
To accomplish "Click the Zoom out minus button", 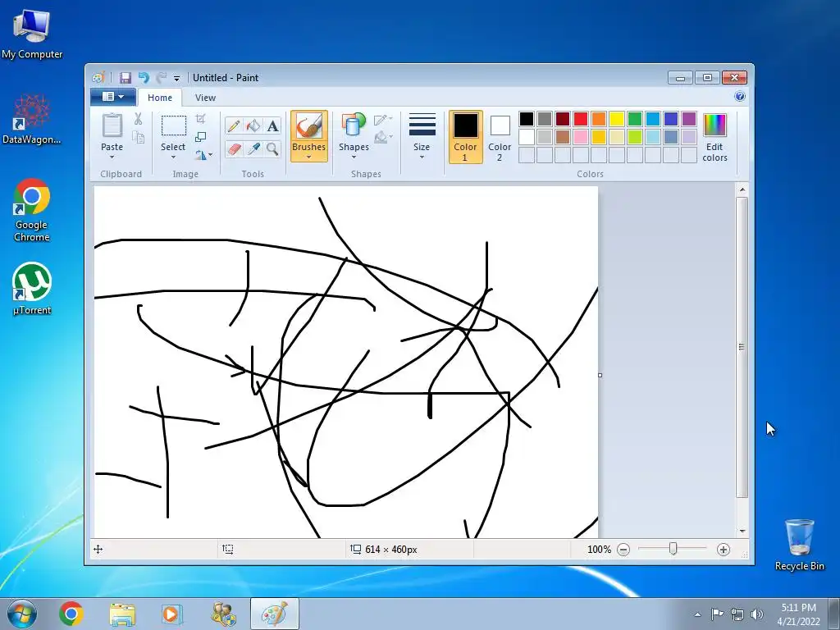I will pos(623,550).
